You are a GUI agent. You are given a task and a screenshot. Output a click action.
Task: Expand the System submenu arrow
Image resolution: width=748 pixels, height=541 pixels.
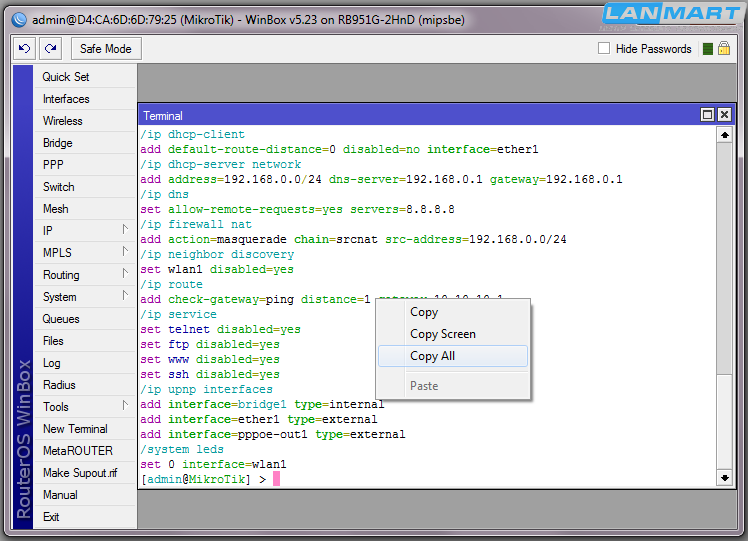[125, 295]
